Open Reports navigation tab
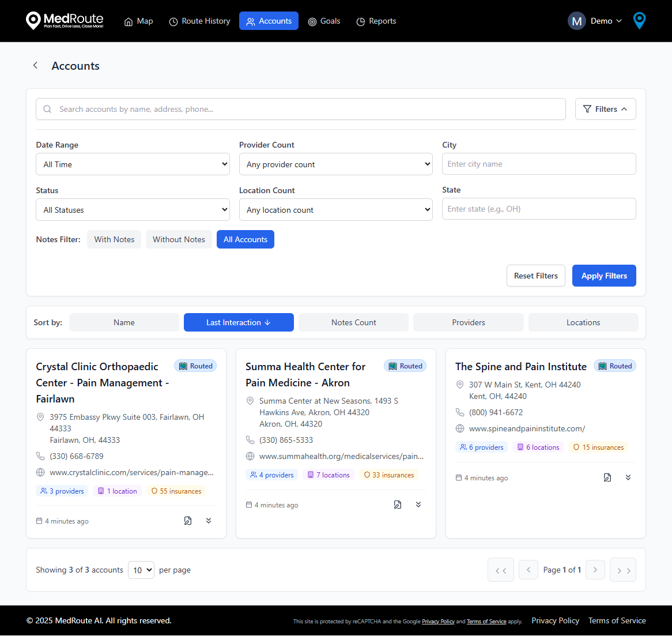The image size is (672, 636). pyautogui.click(x=376, y=21)
